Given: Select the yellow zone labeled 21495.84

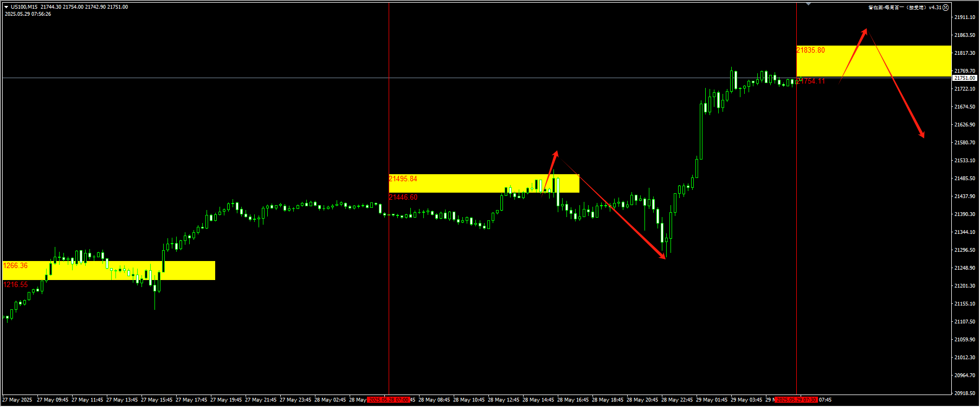Looking at the screenshot, I should pyautogui.click(x=483, y=183).
